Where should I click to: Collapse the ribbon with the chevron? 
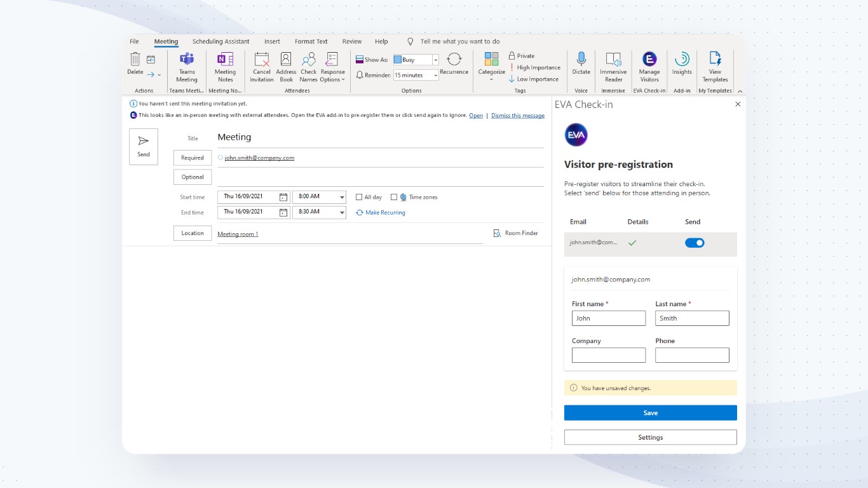point(740,91)
